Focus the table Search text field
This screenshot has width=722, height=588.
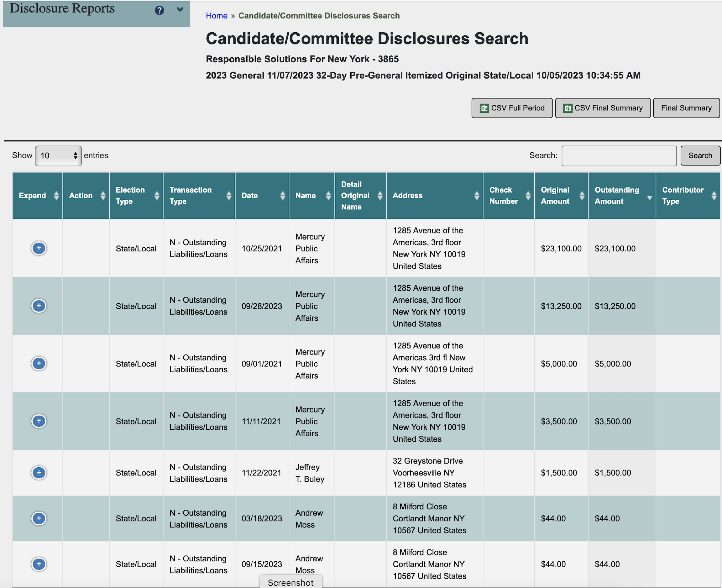point(619,155)
